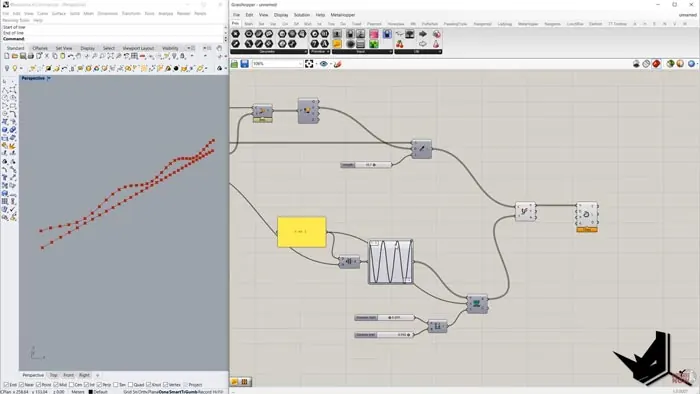
Task: Switch to the Top viewport tab
Action: pos(54,375)
